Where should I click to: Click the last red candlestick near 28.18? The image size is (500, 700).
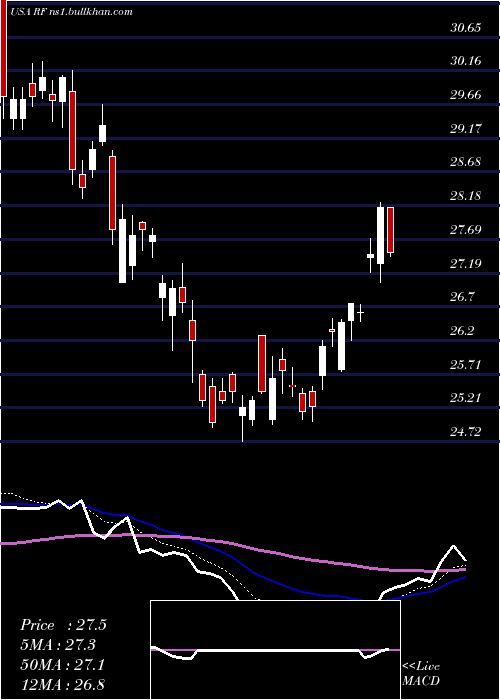coord(391,230)
